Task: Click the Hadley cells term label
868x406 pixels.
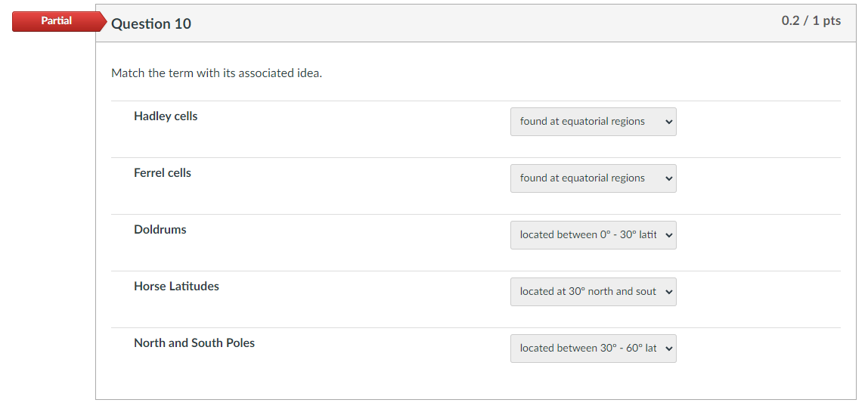Action: click(x=166, y=116)
